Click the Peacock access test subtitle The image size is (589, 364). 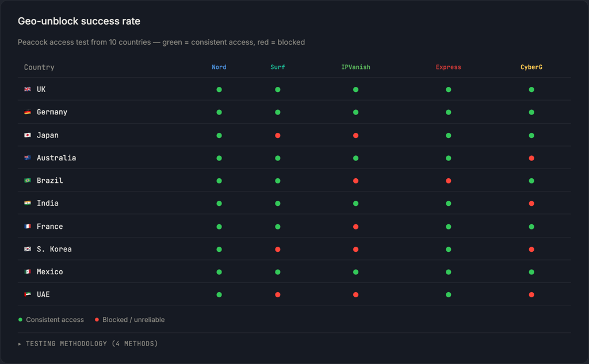161,42
